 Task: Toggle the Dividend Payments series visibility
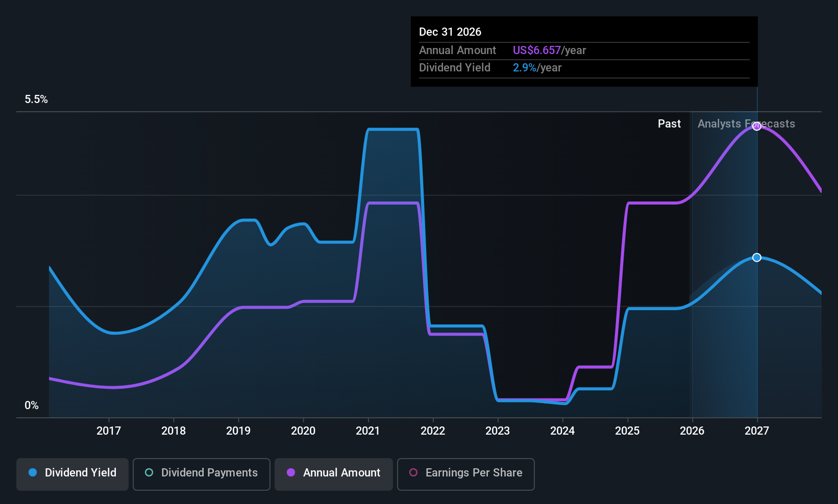click(201, 474)
